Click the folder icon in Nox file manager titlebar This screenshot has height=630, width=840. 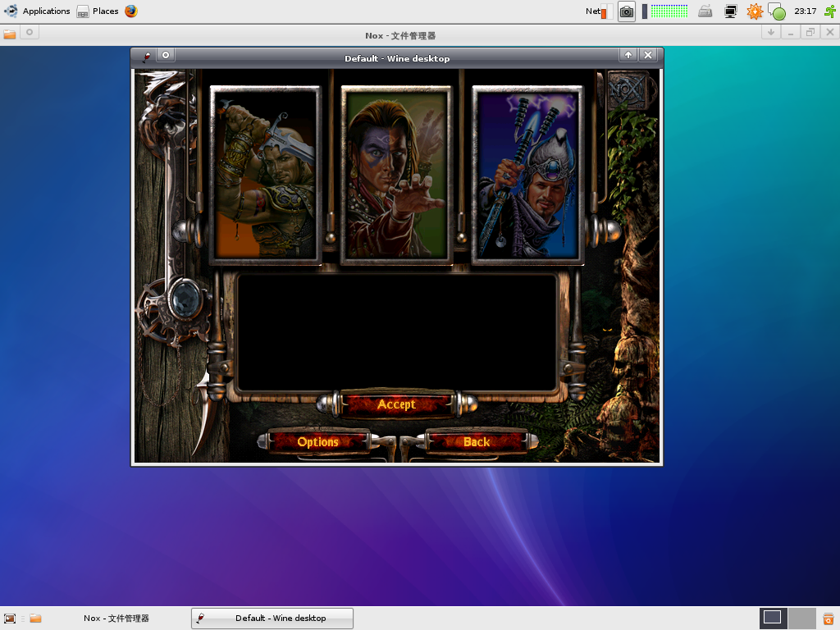(10, 34)
